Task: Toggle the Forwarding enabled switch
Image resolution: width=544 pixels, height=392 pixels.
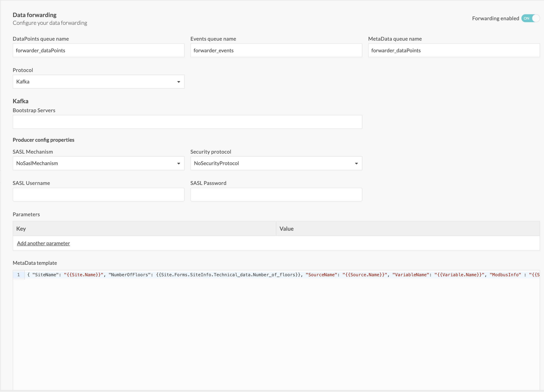Action: tap(530, 18)
